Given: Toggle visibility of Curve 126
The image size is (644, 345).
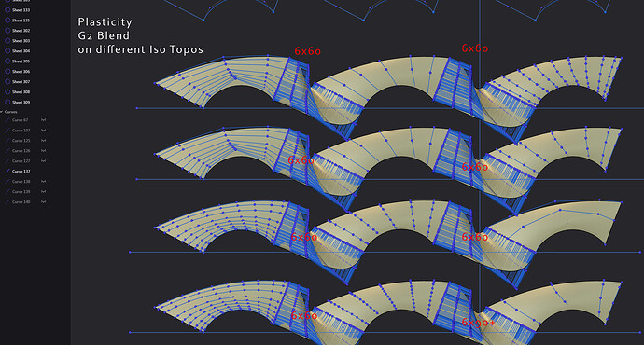Looking at the screenshot, I should tap(43, 151).
